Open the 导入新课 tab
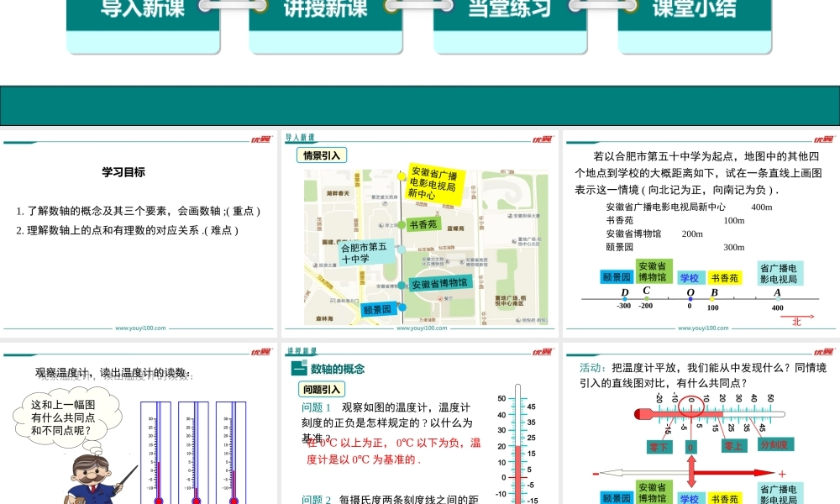840x504 pixels. pyautogui.click(x=143, y=10)
